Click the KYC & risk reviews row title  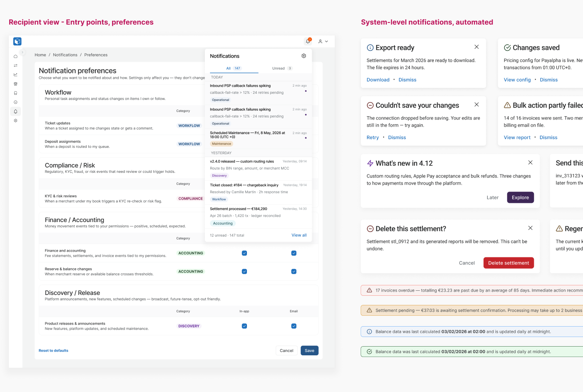(x=61, y=196)
